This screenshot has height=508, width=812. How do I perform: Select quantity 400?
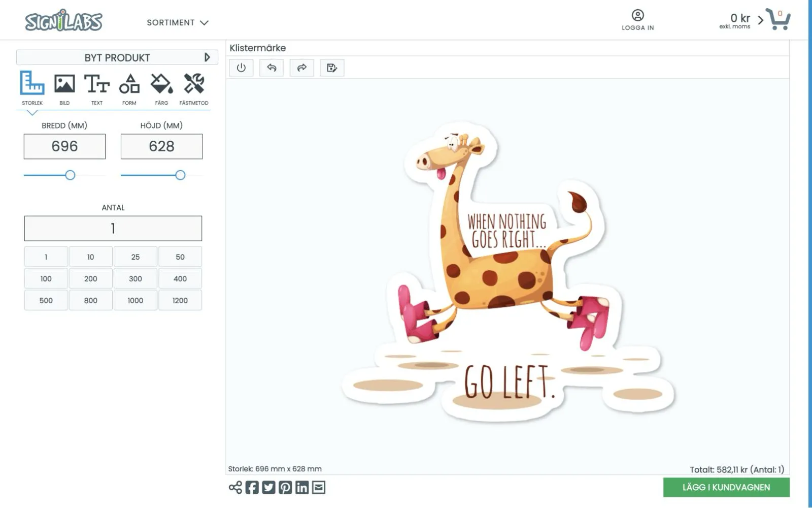(180, 278)
